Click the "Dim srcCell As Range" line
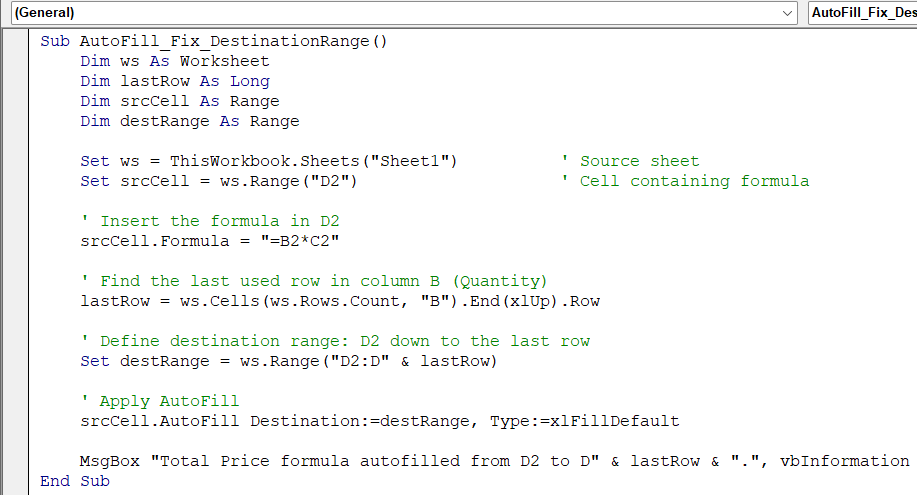The width and height of the screenshot is (917, 495). tap(180, 102)
